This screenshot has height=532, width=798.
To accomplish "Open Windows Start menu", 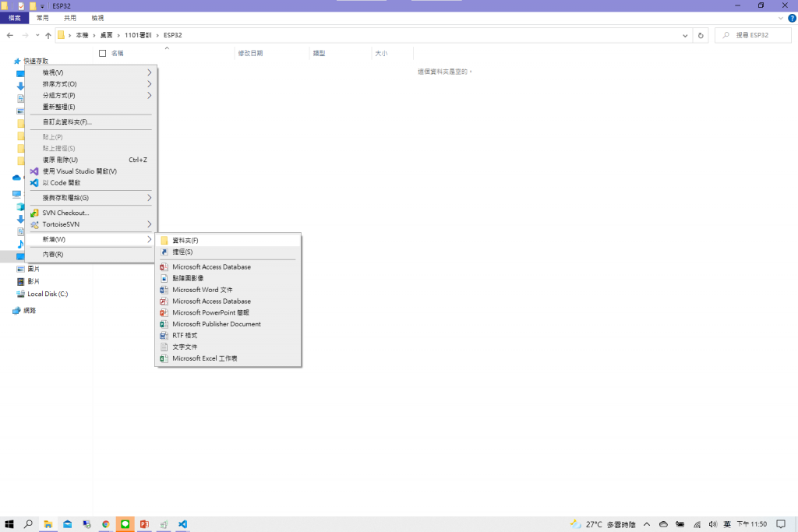I will tap(9, 524).
